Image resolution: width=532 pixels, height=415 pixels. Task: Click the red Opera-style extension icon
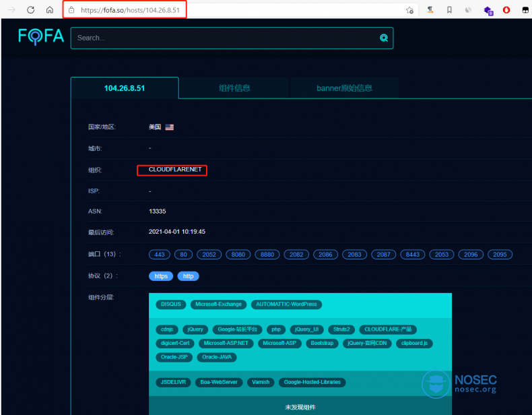click(x=506, y=10)
